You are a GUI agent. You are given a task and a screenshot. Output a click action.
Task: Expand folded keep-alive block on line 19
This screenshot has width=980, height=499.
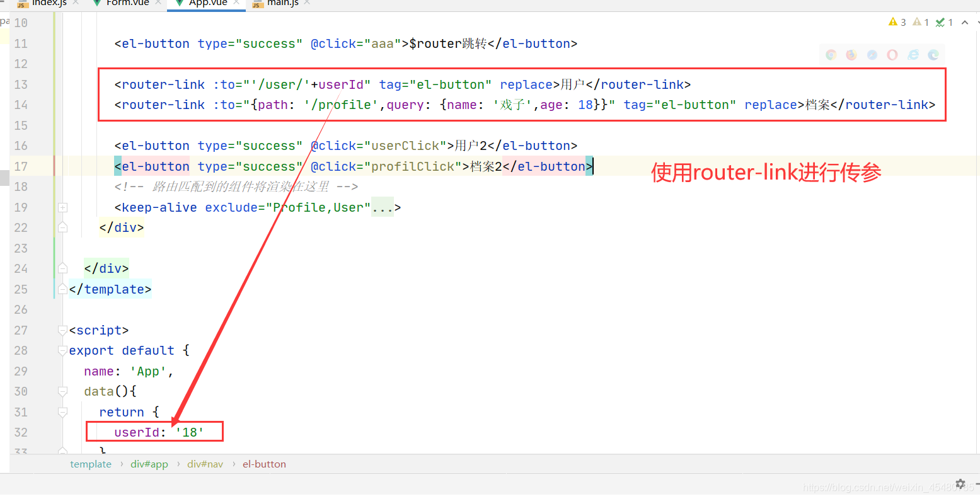[62, 207]
